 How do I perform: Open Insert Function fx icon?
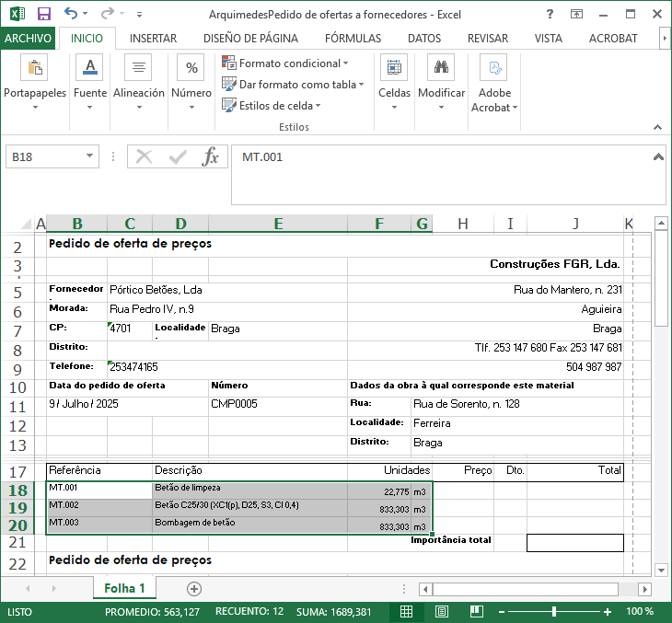pos(210,156)
